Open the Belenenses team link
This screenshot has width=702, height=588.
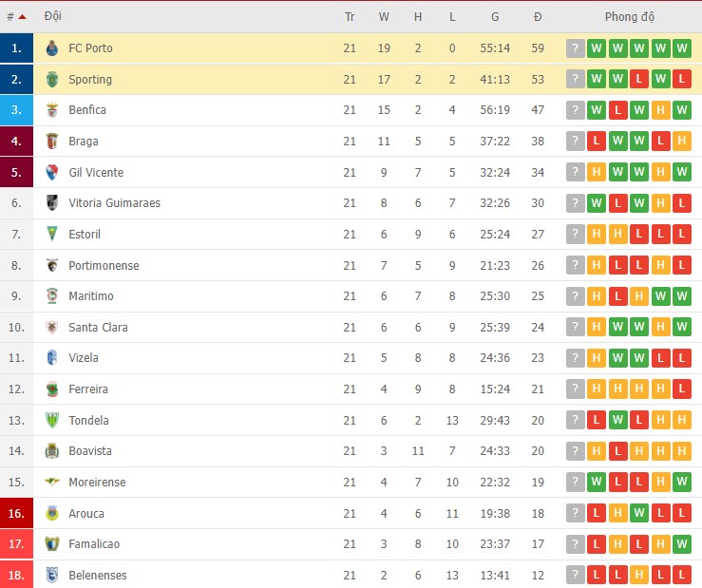coord(97,576)
